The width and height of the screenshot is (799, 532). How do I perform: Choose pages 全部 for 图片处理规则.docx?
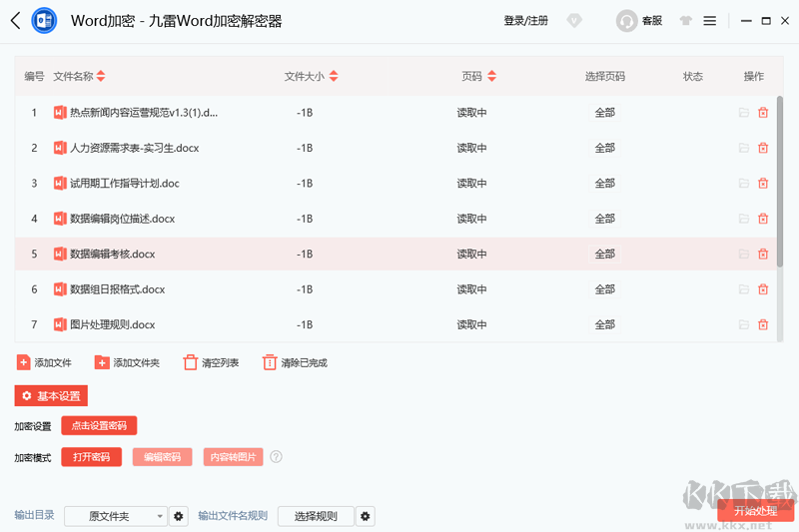click(605, 324)
